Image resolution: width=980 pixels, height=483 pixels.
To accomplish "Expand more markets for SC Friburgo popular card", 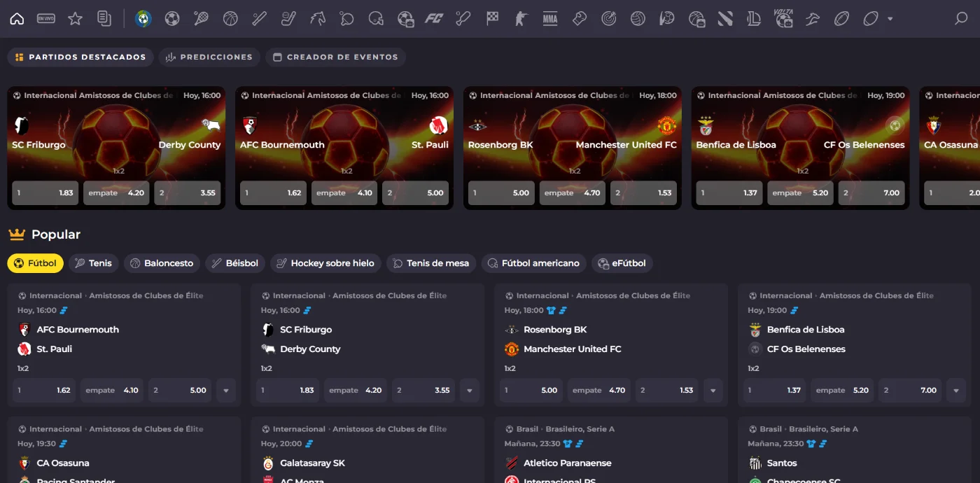I will 469,391.
